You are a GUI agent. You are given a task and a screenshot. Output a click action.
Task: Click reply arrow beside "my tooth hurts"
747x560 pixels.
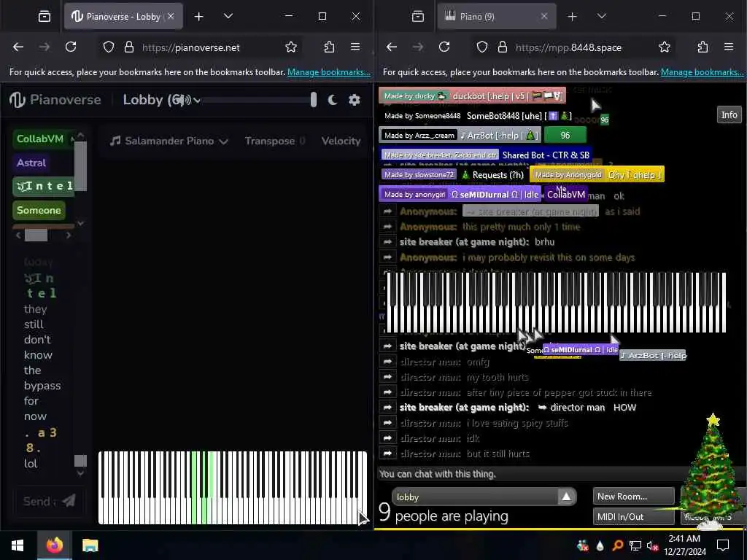click(387, 377)
